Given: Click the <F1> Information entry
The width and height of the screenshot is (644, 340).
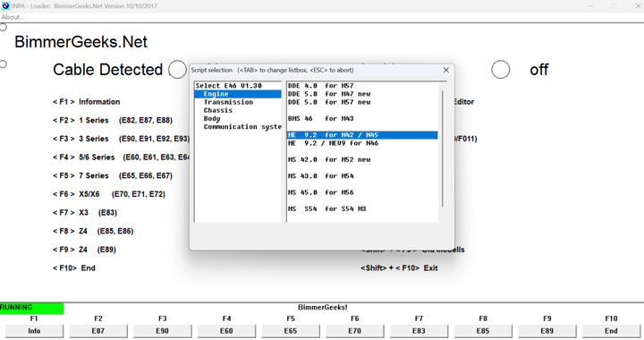Looking at the screenshot, I should pos(86,102).
